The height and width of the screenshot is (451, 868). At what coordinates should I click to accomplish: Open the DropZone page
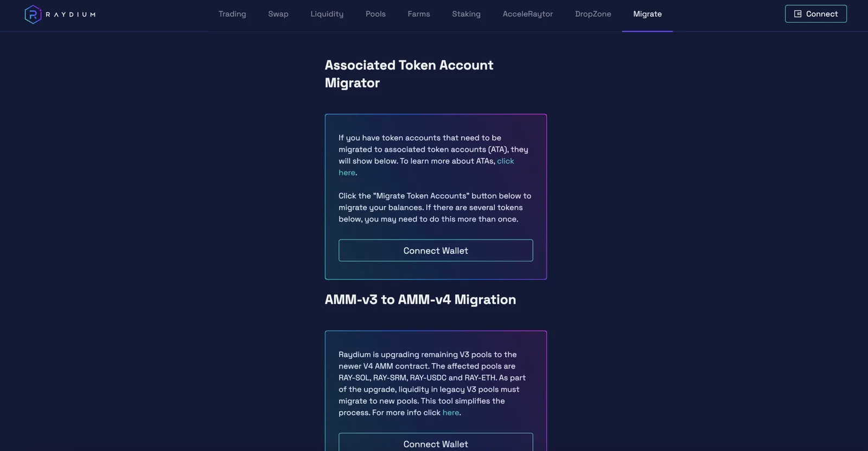tap(593, 14)
